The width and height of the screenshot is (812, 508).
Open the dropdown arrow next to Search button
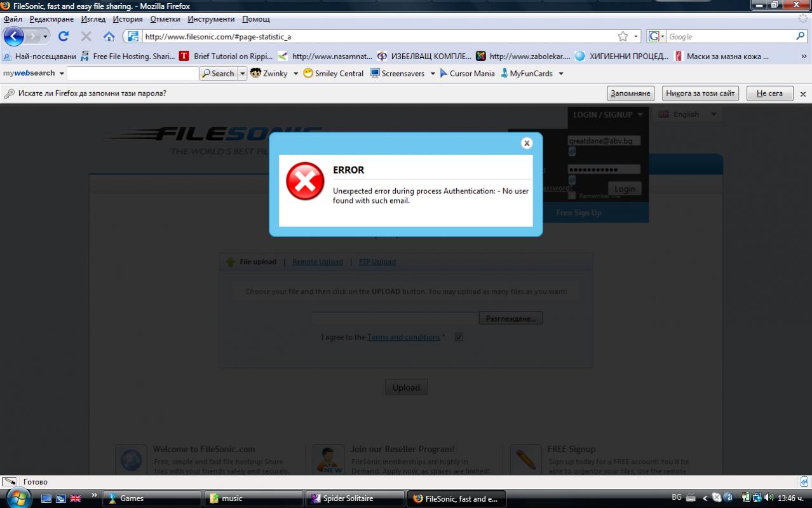pos(243,73)
